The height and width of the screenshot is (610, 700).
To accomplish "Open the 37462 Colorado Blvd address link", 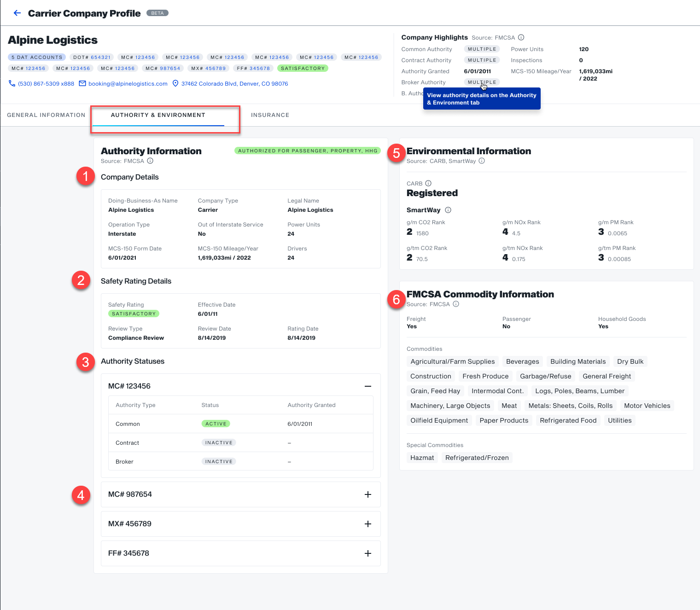I will tap(234, 84).
